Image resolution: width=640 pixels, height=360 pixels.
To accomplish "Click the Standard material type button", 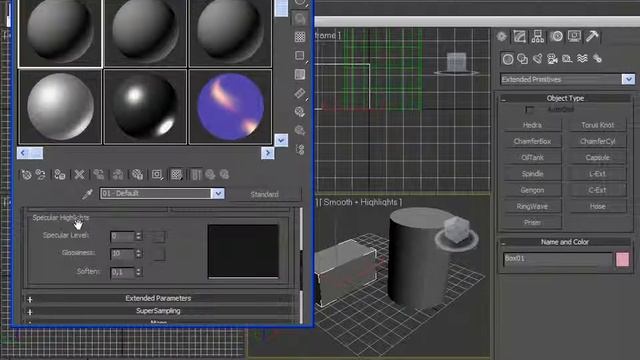I will click(264, 194).
